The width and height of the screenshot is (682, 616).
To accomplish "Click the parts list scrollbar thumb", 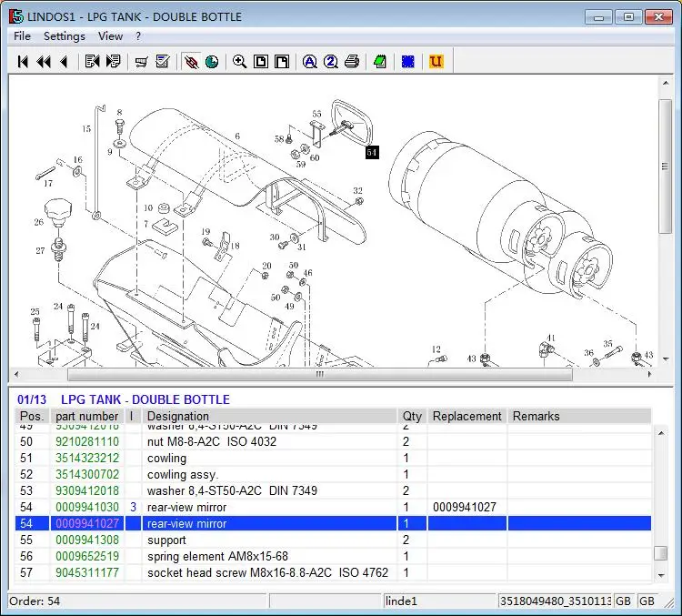I will pos(661,553).
